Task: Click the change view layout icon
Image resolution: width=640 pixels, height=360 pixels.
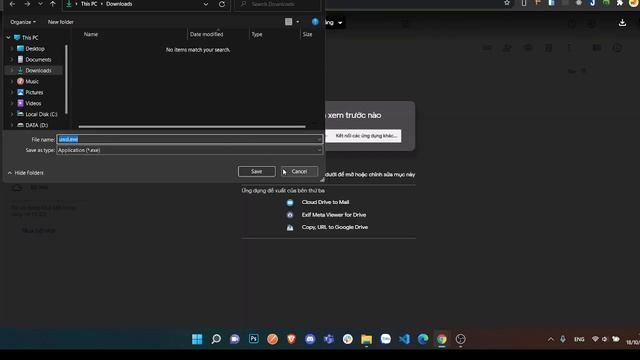Action: pos(289,22)
